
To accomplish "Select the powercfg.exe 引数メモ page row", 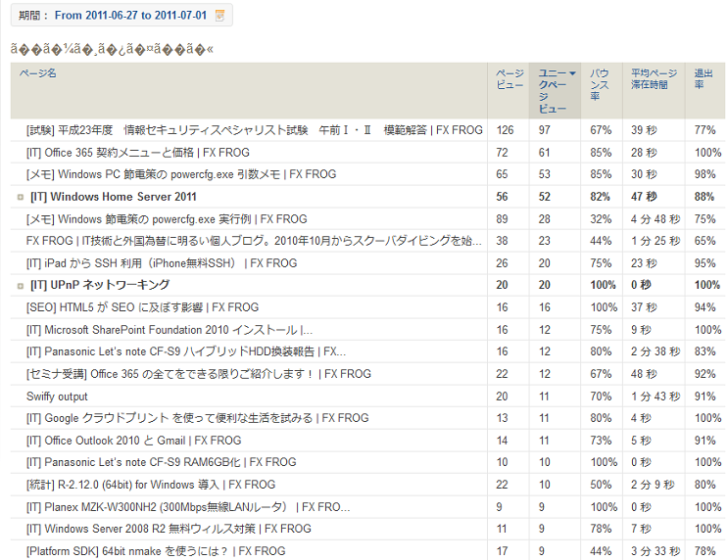I will pyautogui.click(x=180, y=174).
